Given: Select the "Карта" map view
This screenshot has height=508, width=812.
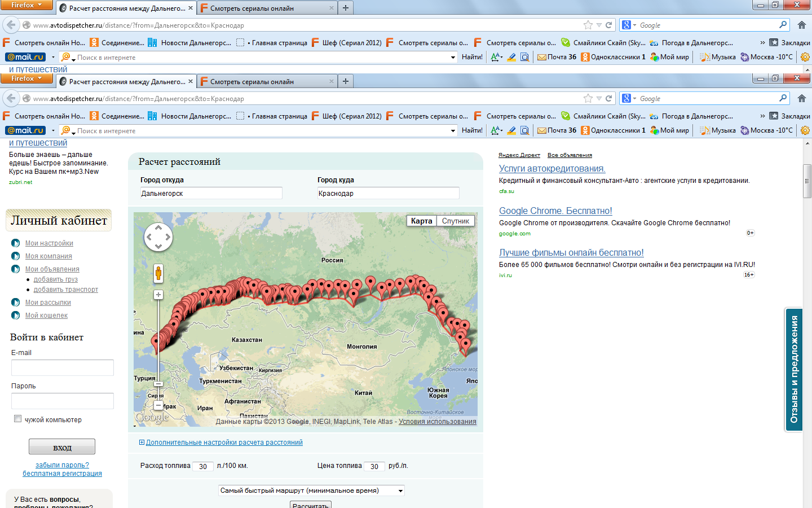Looking at the screenshot, I should pos(421,221).
